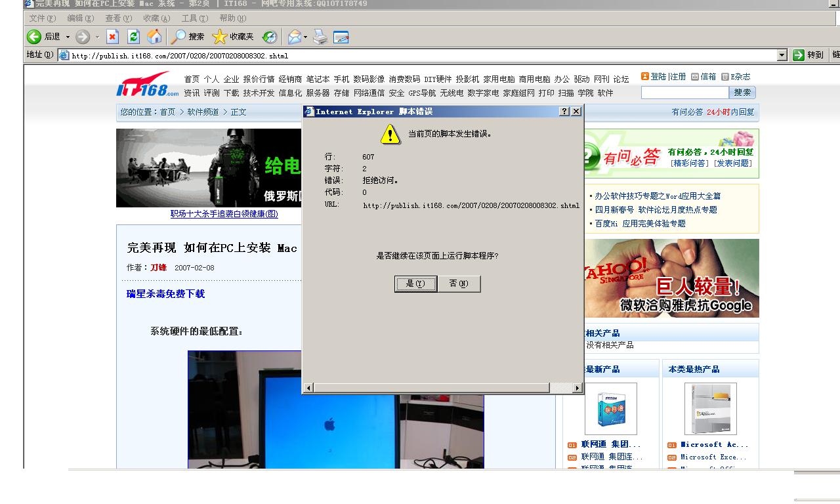Expand the Back button dropdown arrow
Image resolution: width=840 pixels, height=504 pixels.
click(x=68, y=37)
